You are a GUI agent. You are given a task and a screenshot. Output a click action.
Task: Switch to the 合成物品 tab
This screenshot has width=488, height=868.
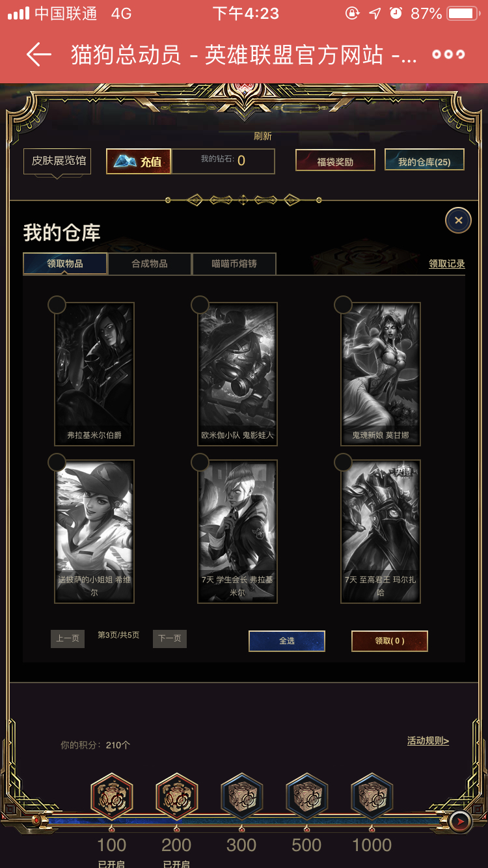point(150,264)
